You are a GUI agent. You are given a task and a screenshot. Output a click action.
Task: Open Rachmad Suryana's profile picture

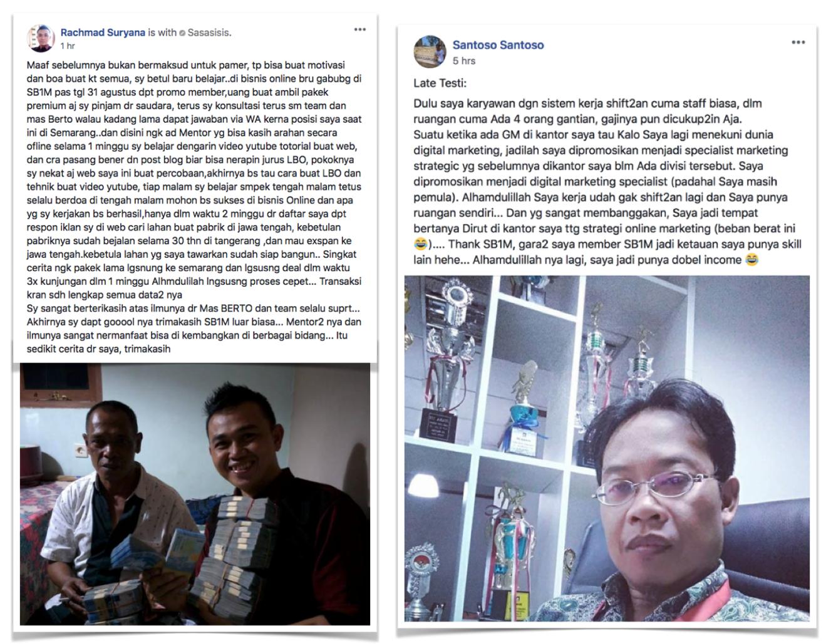click(x=40, y=38)
